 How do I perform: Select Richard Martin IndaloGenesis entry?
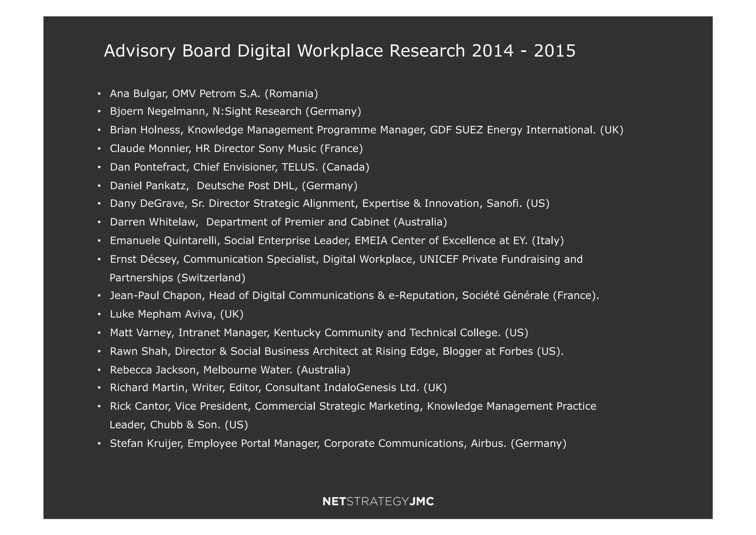click(x=278, y=388)
